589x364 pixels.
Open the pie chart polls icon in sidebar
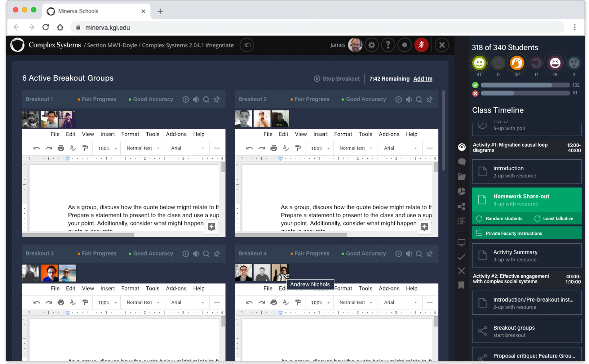pyautogui.click(x=462, y=191)
